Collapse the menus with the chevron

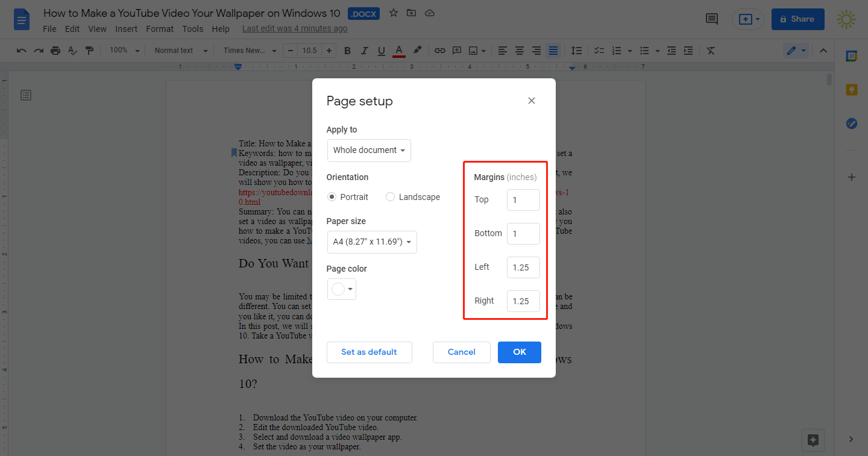pos(823,51)
